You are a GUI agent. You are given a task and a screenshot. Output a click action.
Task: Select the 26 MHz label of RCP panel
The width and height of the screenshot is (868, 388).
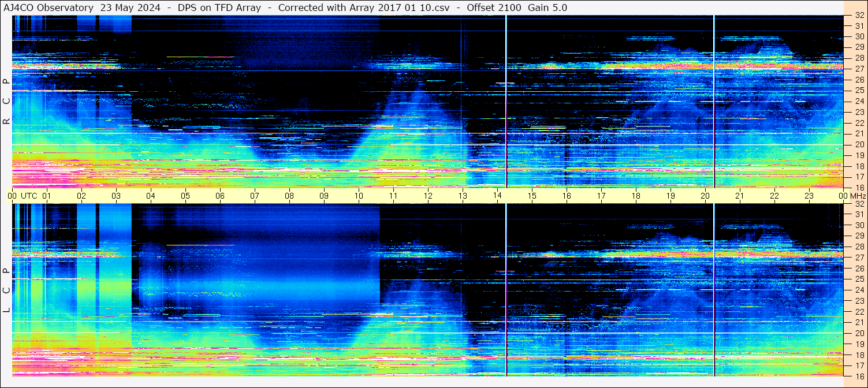pyautogui.click(x=859, y=79)
